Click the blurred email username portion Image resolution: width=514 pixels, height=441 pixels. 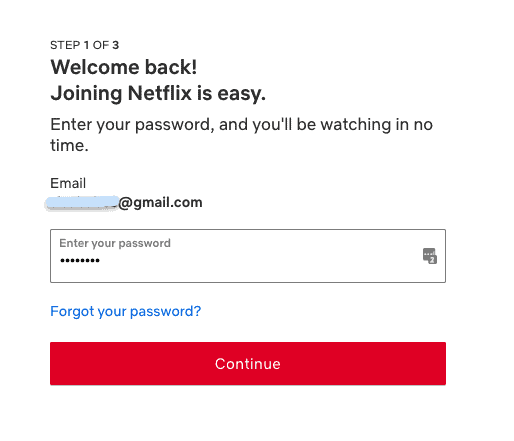click(82, 203)
